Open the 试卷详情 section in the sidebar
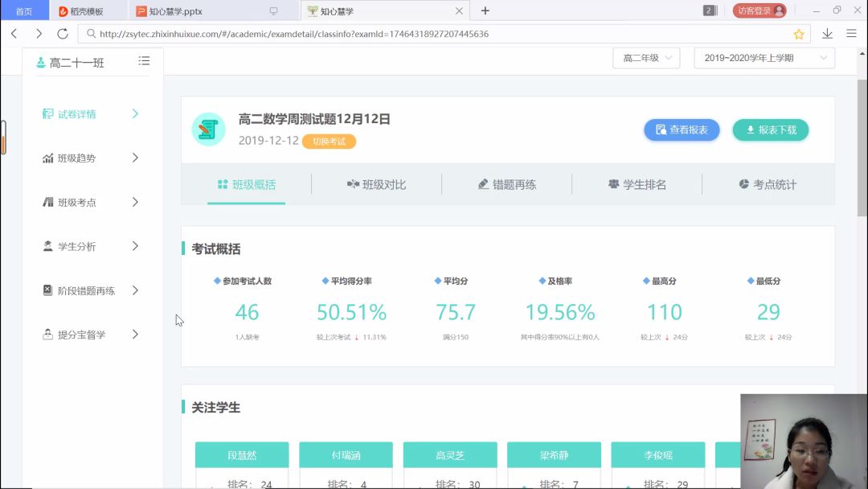Image resolution: width=868 pixels, height=489 pixels. (83, 113)
